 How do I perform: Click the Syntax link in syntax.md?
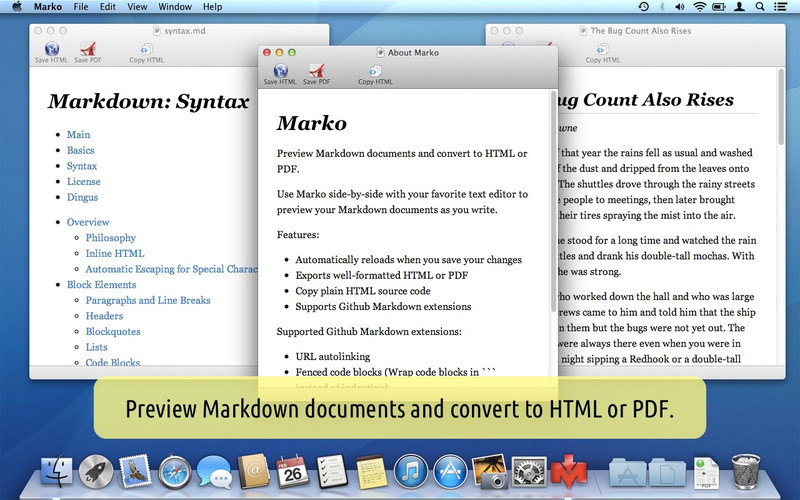click(82, 166)
